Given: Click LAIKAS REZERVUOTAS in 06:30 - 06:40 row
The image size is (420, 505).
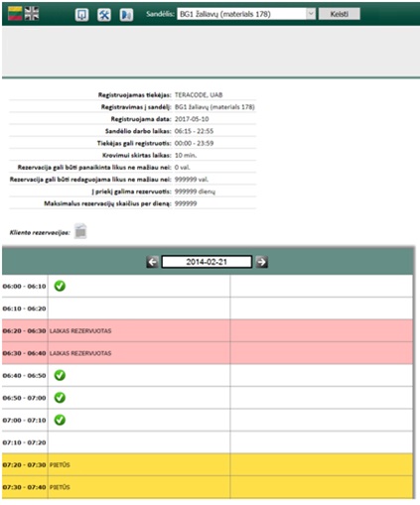Looking at the screenshot, I should pos(80,353).
